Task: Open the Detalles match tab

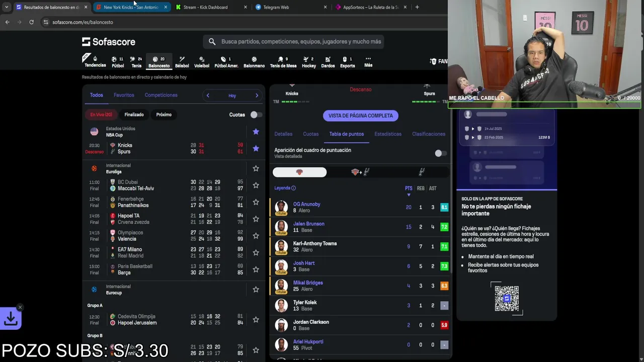Action: coord(283,134)
